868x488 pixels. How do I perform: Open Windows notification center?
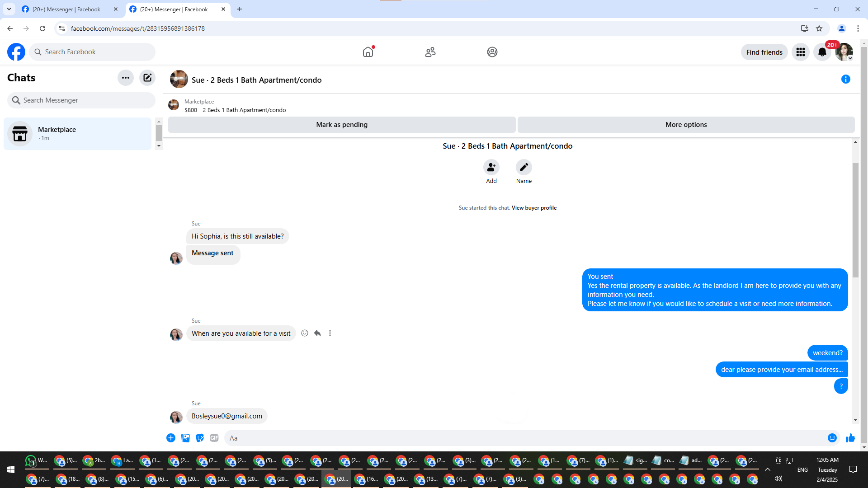pyautogui.click(x=853, y=469)
